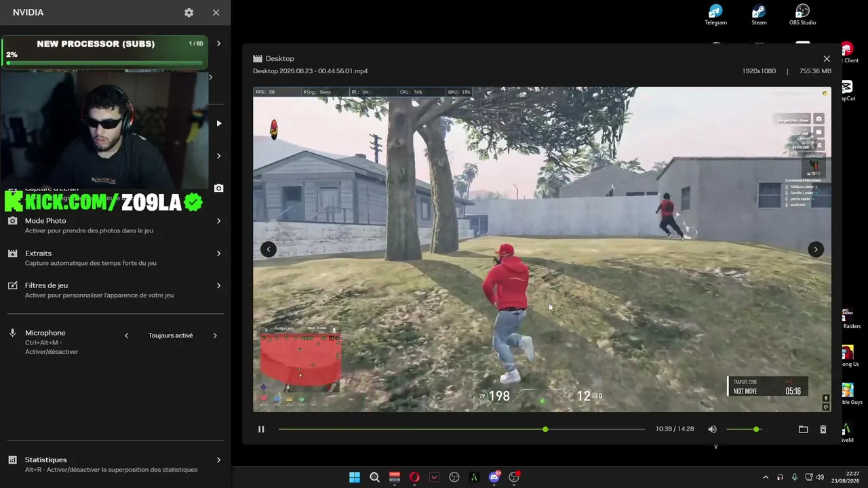Open the Steam desktop shortcut

759,15
